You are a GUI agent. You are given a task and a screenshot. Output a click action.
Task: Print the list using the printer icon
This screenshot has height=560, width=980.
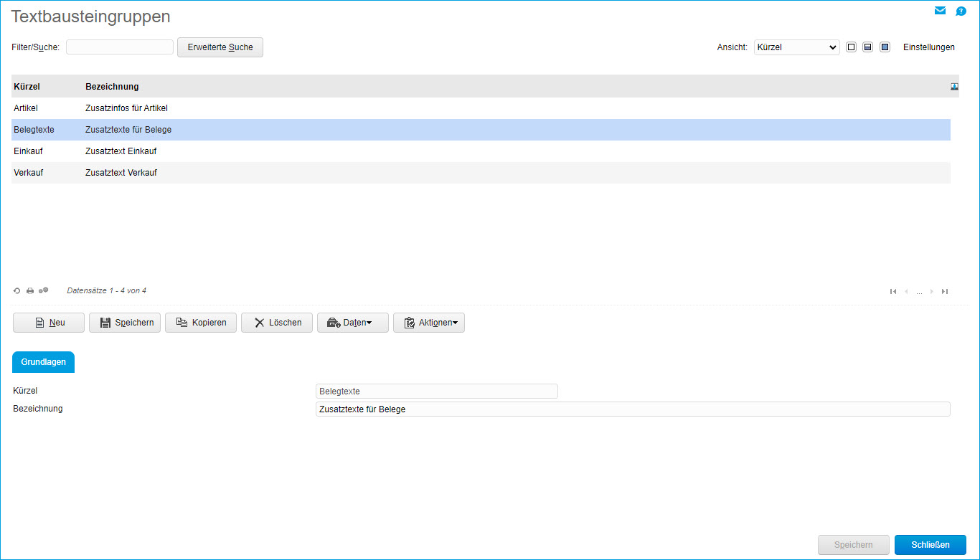pyautogui.click(x=30, y=291)
